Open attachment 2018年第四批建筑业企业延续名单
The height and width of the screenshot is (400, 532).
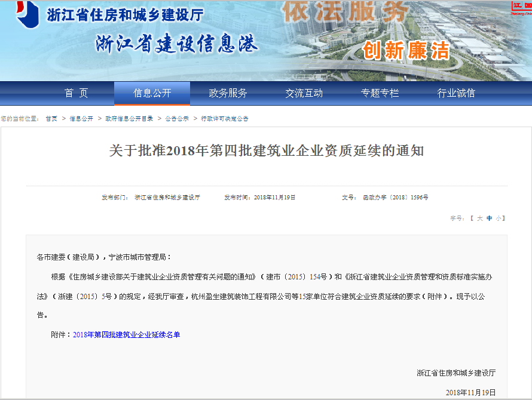click(x=126, y=335)
